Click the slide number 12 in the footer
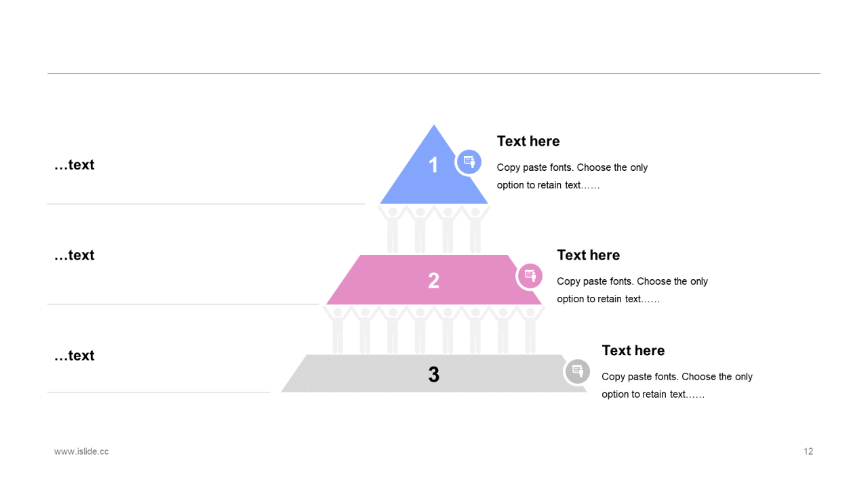The height and width of the screenshot is (488, 868). pos(808,451)
